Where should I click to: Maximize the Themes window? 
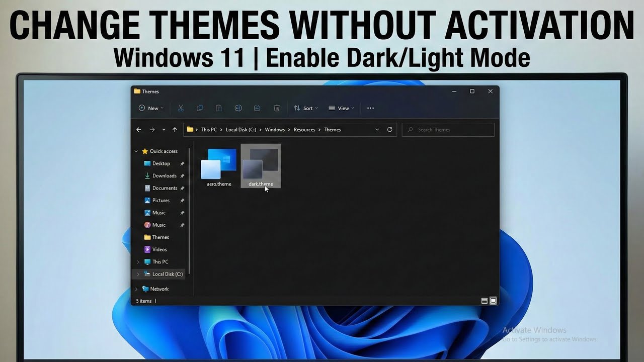point(472,91)
